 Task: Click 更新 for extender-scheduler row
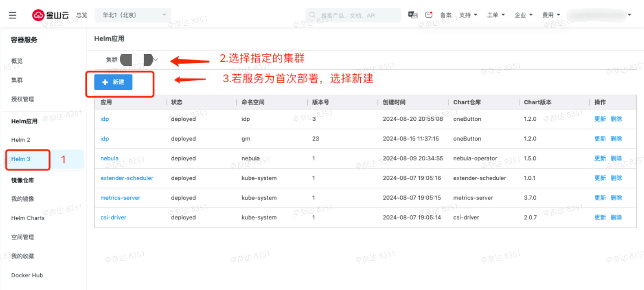pyautogui.click(x=600, y=178)
